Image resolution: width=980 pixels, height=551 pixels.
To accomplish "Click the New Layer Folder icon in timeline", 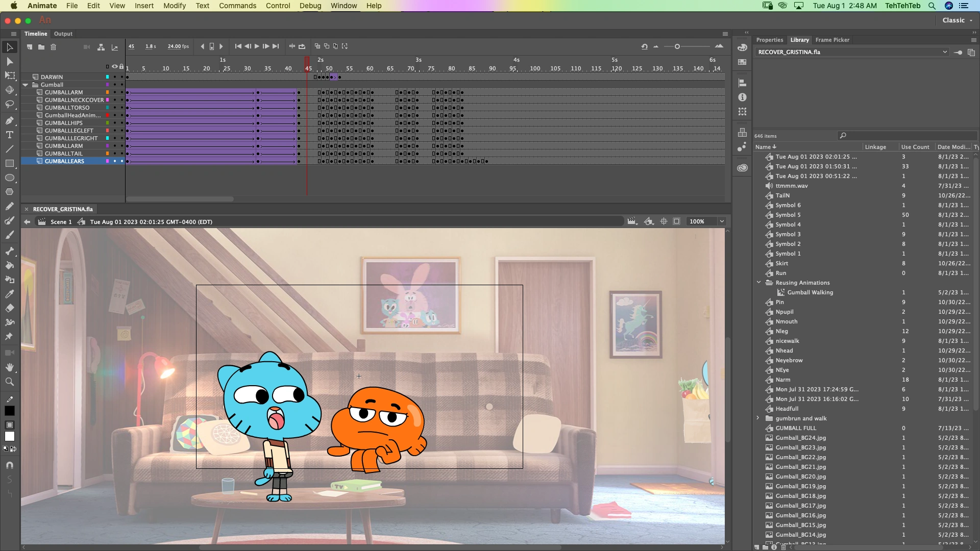I will pyautogui.click(x=41, y=47).
